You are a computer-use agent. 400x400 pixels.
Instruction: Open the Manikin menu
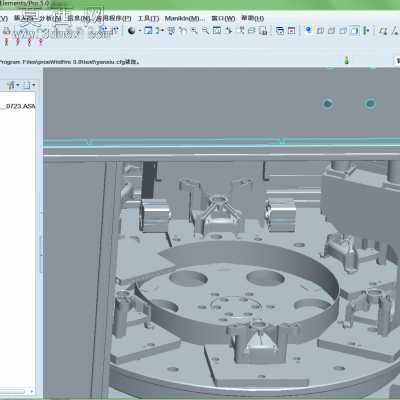[185, 18]
